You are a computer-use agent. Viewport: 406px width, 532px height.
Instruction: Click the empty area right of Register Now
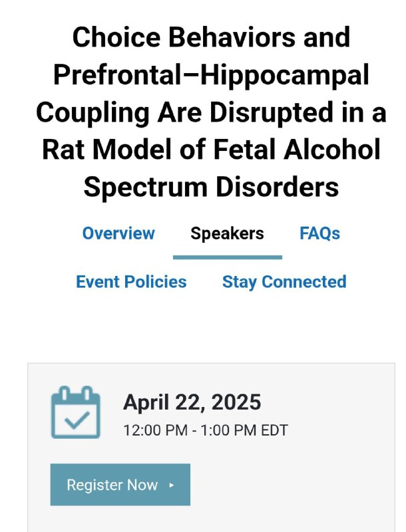click(292, 485)
